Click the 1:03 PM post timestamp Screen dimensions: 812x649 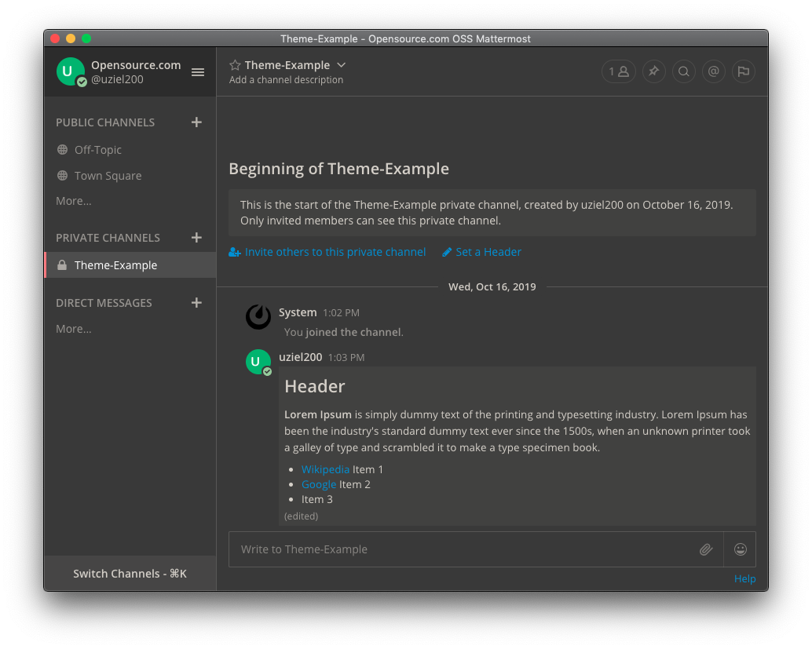(346, 358)
